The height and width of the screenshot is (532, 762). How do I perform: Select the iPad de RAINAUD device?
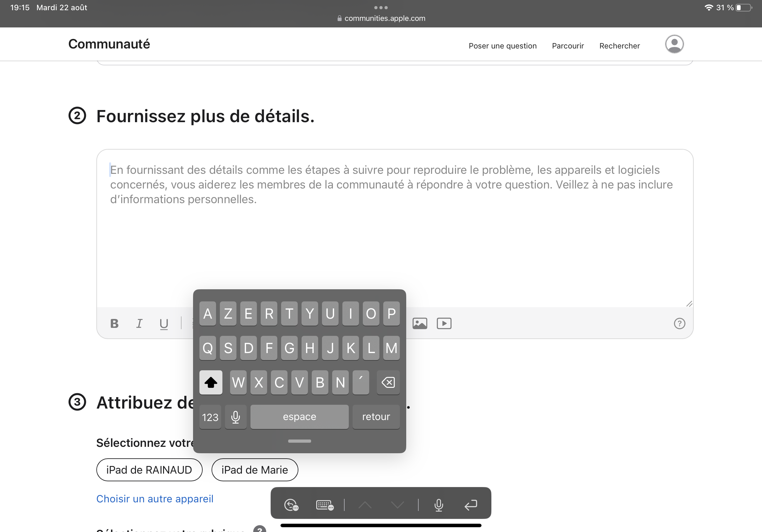pyautogui.click(x=149, y=470)
